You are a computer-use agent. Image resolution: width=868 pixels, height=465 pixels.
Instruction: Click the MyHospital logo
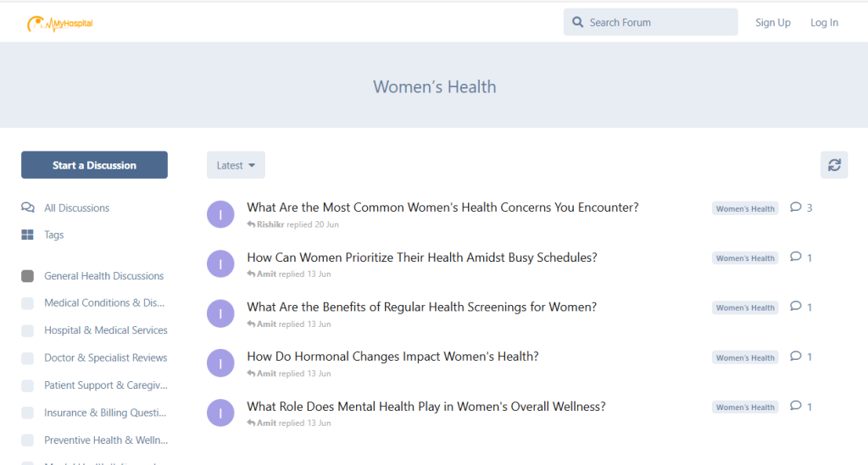[x=59, y=24]
